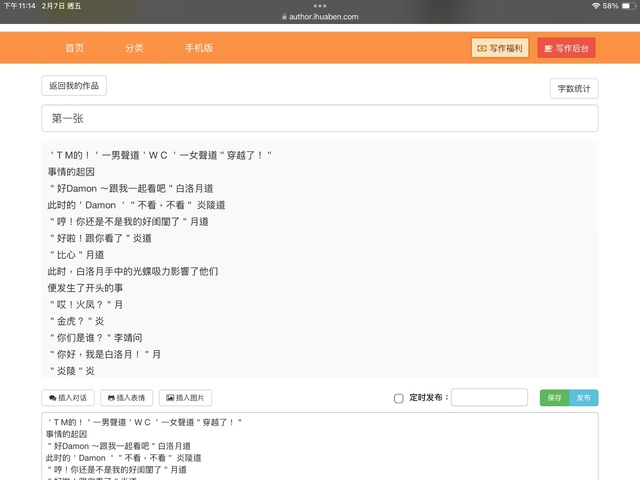Click the 插入图片 image button
Viewport: 640px width, 480px height.
[x=187, y=397]
